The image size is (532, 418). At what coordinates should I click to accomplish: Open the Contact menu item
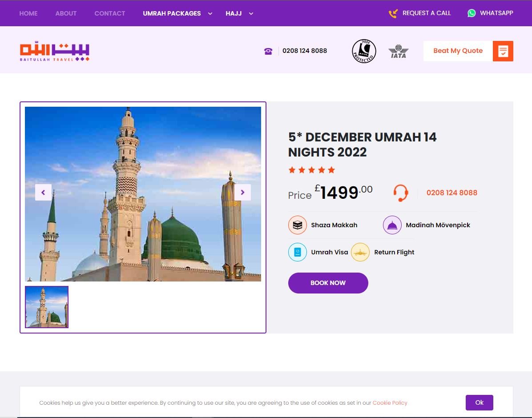pos(109,14)
